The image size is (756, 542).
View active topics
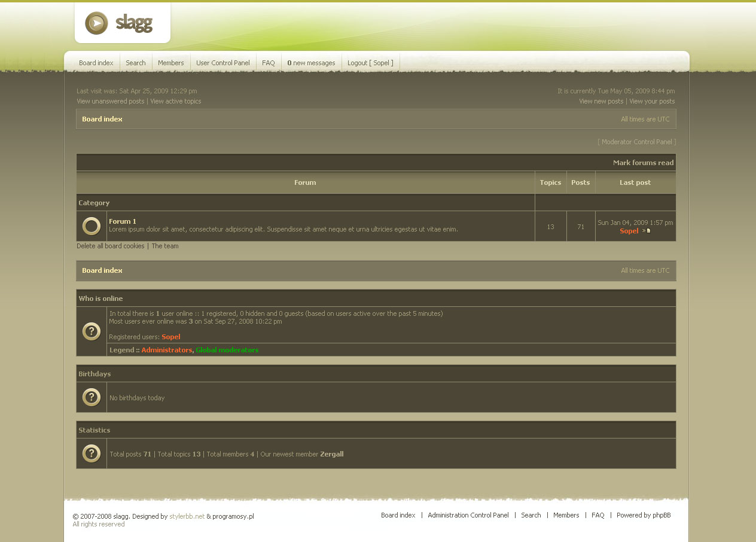coord(176,101)
